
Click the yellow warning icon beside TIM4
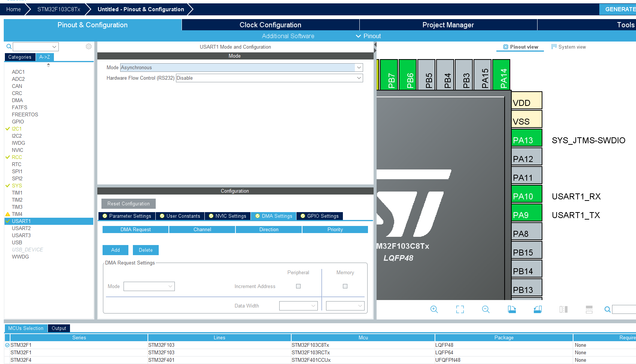point(7,214)
